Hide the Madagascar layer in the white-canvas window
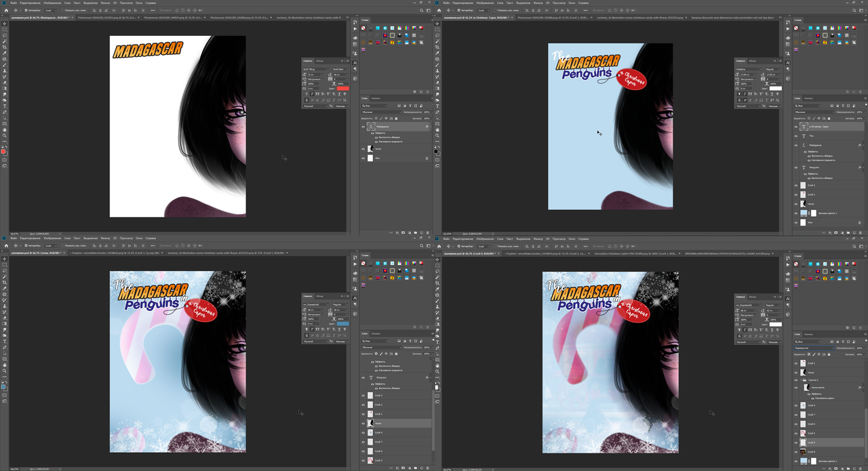 click(x=363, y=127)
